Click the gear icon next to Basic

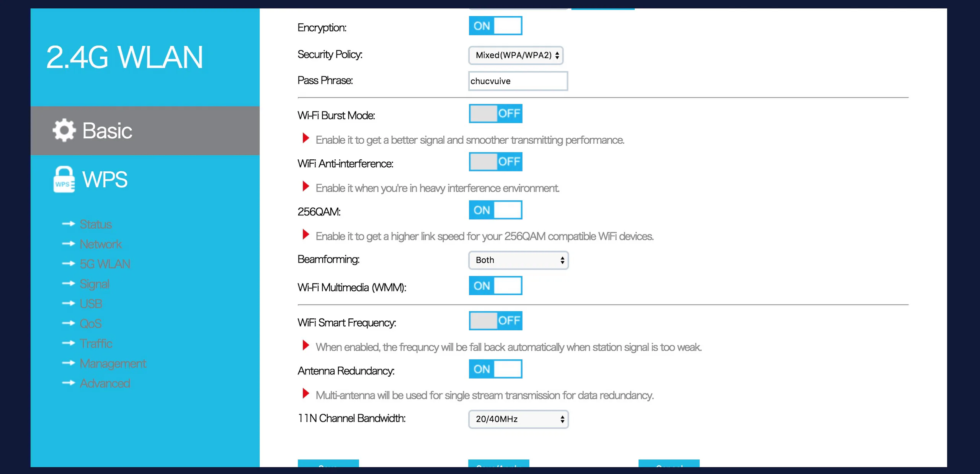pyautogui.click(x=64, y=130)
